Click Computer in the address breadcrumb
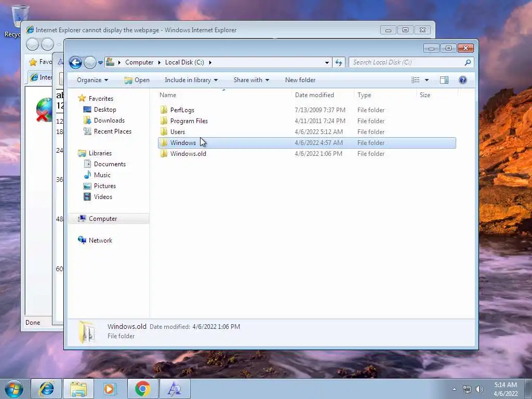Screen dimensions: 532x399 pyautogui.click(x=139, y=62)
